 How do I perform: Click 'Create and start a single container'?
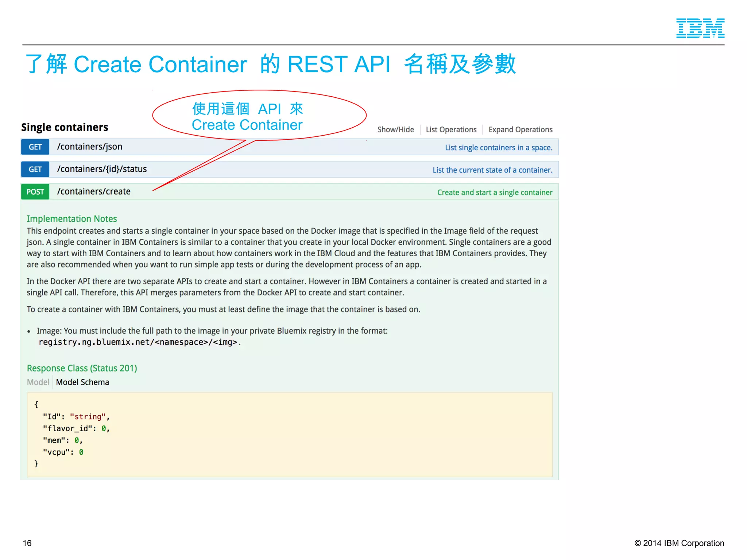[495, 192]
